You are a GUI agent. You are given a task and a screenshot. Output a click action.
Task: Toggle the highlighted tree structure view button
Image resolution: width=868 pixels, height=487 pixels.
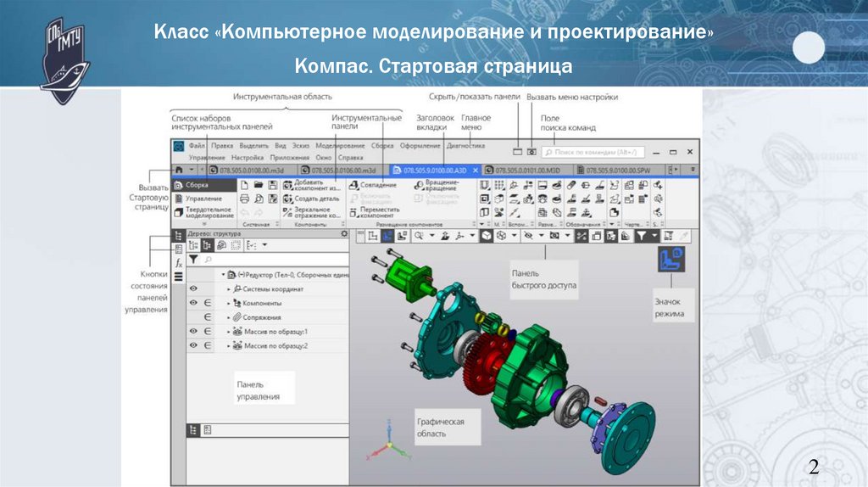point(207,245)
